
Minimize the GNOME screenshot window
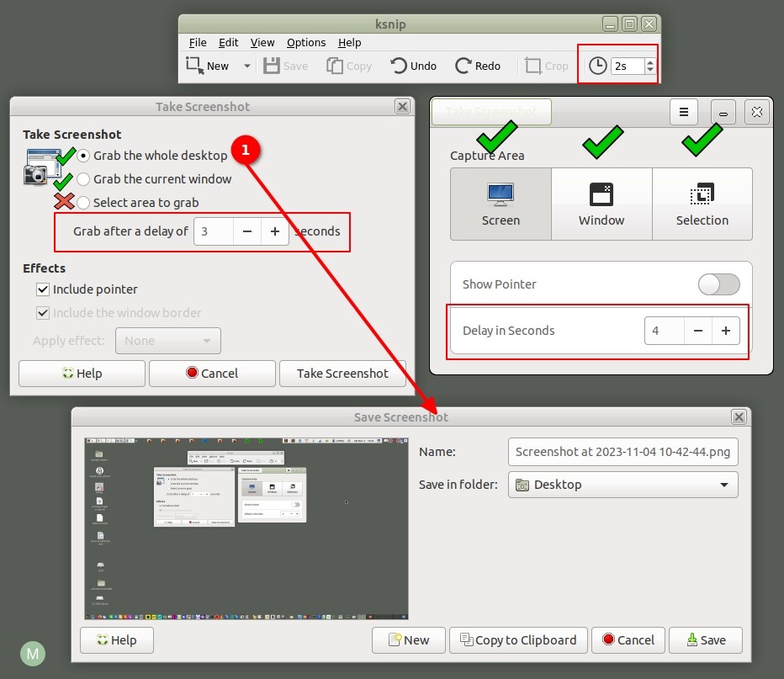point(723,112)
